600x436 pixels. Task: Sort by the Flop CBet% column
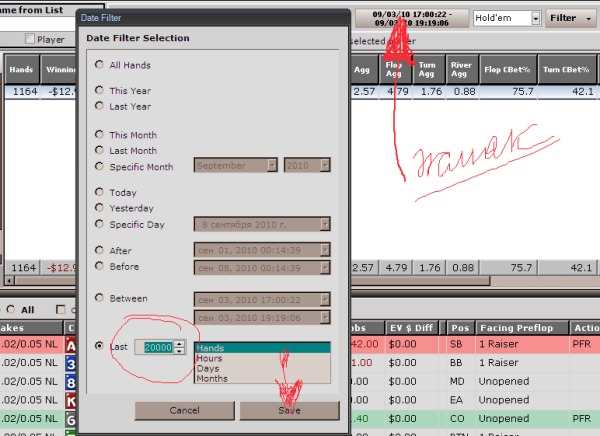508,69
